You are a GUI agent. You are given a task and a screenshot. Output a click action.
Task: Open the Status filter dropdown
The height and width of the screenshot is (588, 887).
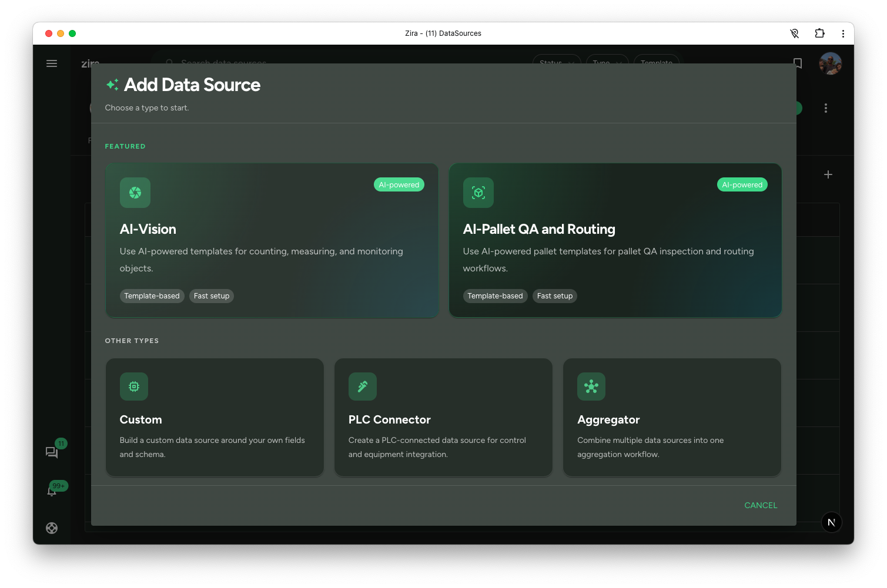(x=557, y=59)
